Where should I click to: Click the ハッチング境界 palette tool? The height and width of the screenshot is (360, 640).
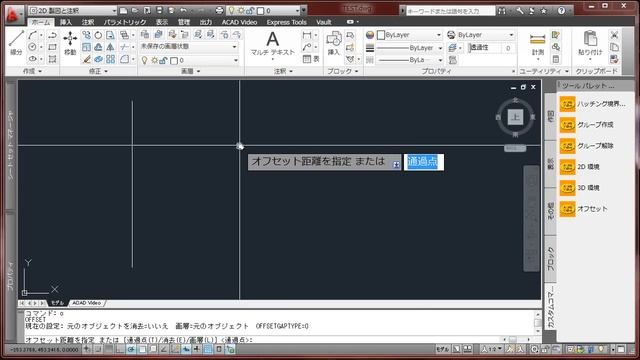593,104
